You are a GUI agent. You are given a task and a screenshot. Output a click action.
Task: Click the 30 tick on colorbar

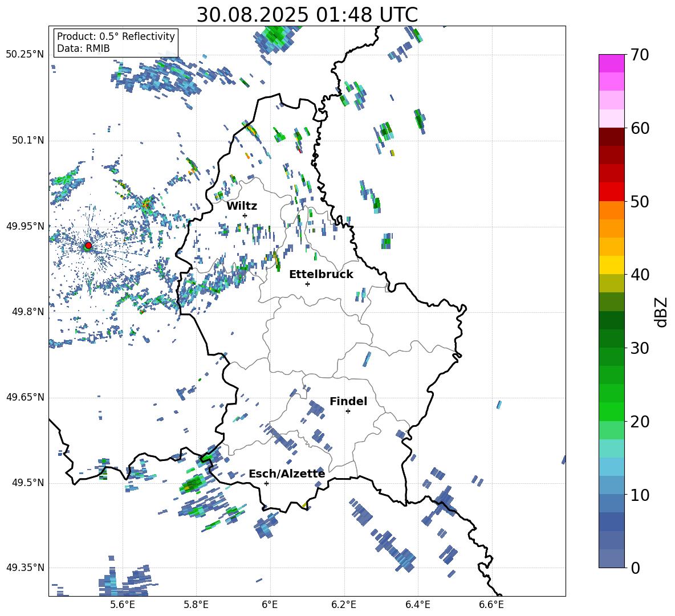pos(639,348)
